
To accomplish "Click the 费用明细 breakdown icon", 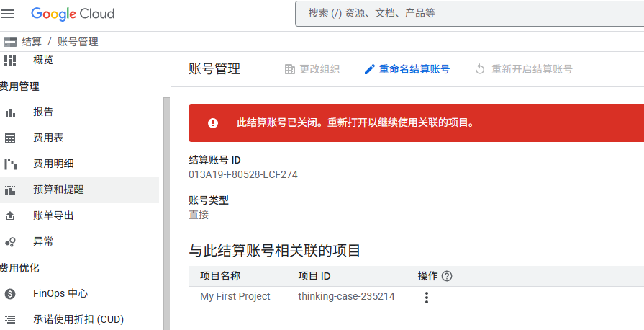I will pyautogui.click(x=10, y=164).
